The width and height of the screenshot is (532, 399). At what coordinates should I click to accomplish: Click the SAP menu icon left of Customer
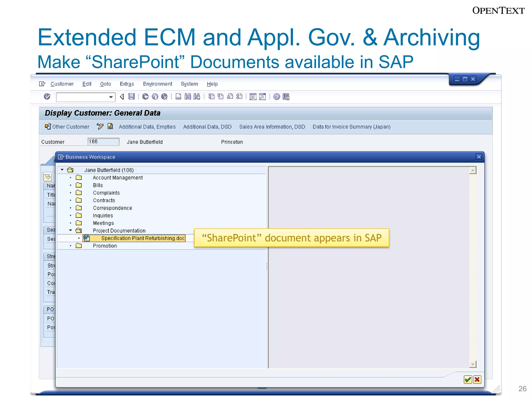[x=42, y=84]
